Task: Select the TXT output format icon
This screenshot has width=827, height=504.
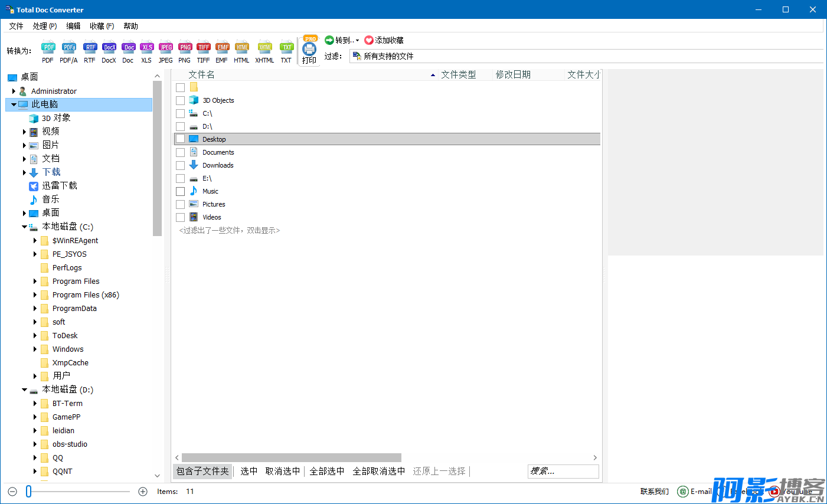Action: [x=286, y=48]
